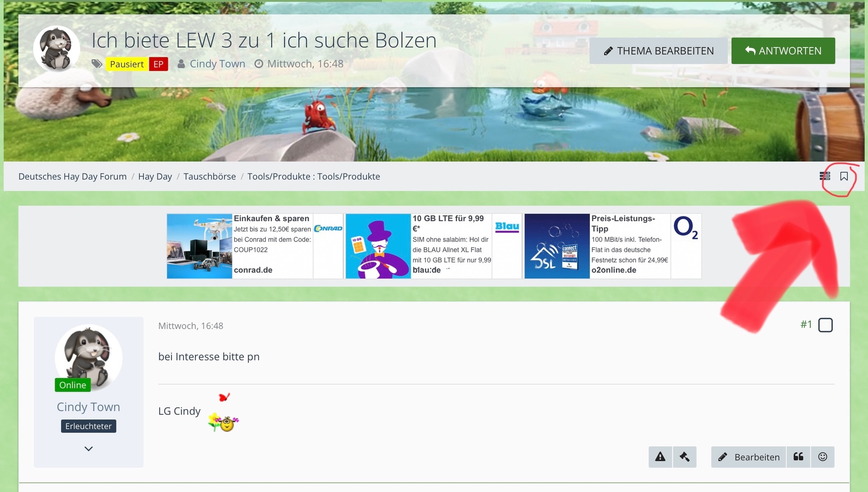The height and width of the screenshot is (492, 868).
Task: Click THEMA BEARBEITEN button
Action: [658, 51]
